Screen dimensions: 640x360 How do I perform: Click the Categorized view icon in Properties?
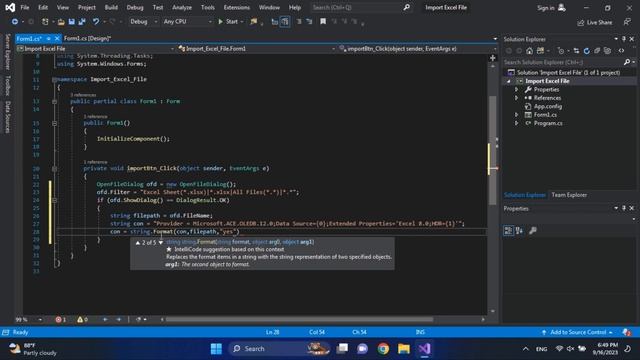[x=508, y=231]
